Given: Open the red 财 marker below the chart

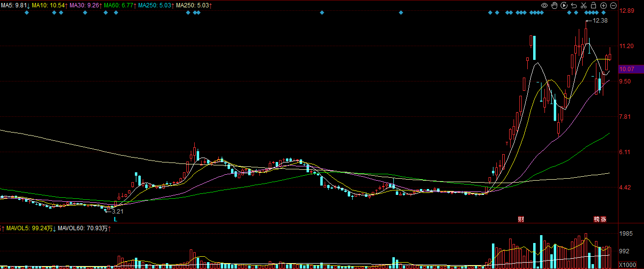Looking at the screenshot, I should pos(521,219).
